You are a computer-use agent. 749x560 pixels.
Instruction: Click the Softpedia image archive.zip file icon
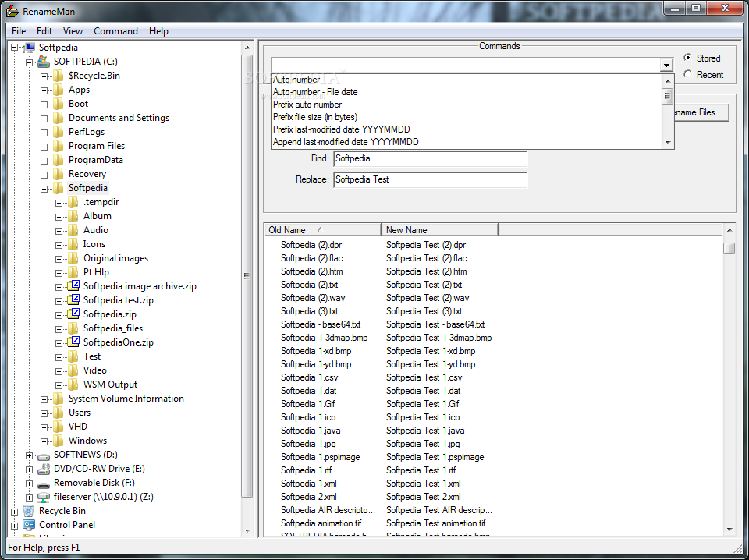coord(73,286)
